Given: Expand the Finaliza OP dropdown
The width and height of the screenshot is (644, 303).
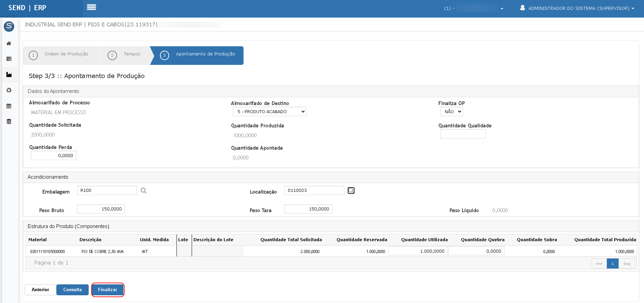Looking at the screenshot, I should point(451,112).
